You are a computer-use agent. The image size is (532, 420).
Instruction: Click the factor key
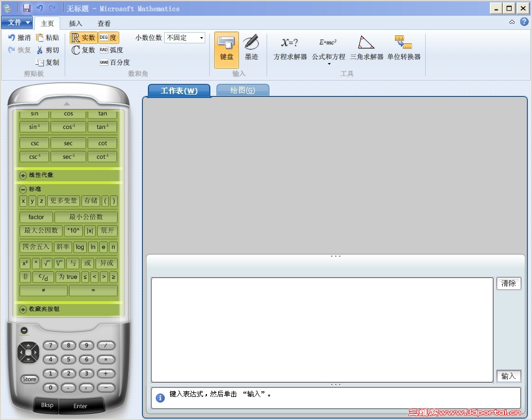pyautogui.click(x=36, y=217)
